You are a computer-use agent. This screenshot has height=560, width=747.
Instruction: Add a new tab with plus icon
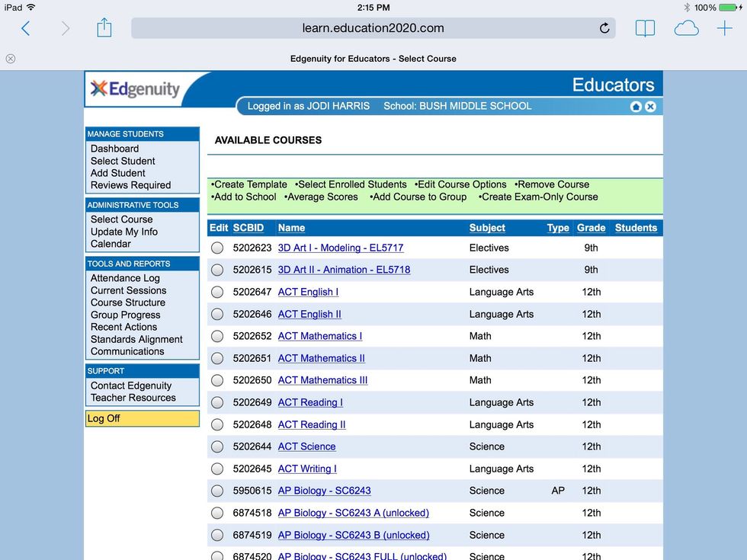pos(724,29)
